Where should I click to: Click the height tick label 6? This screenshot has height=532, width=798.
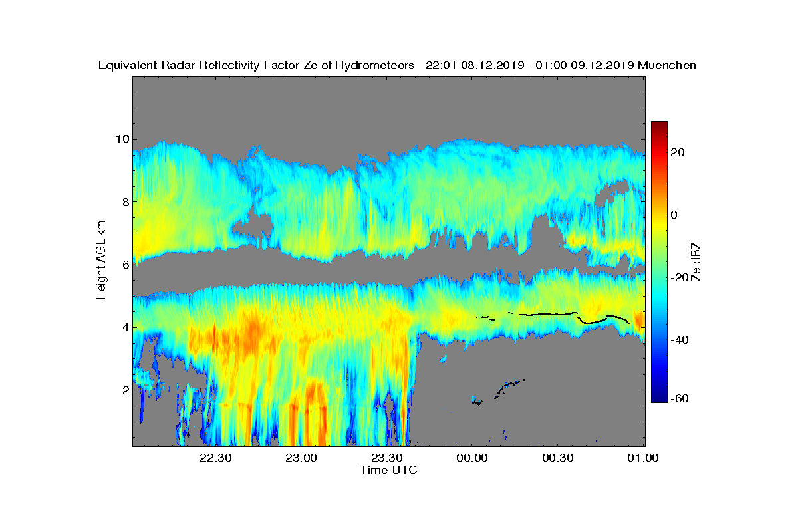(x=125, y=265)
